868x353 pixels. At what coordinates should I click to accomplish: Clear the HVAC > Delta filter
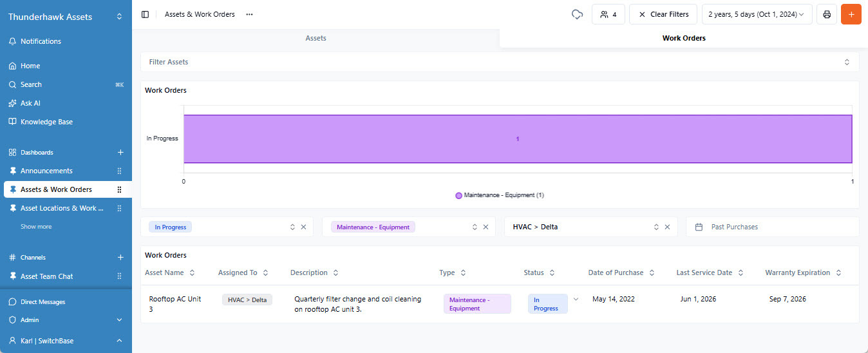pos(668,227)
